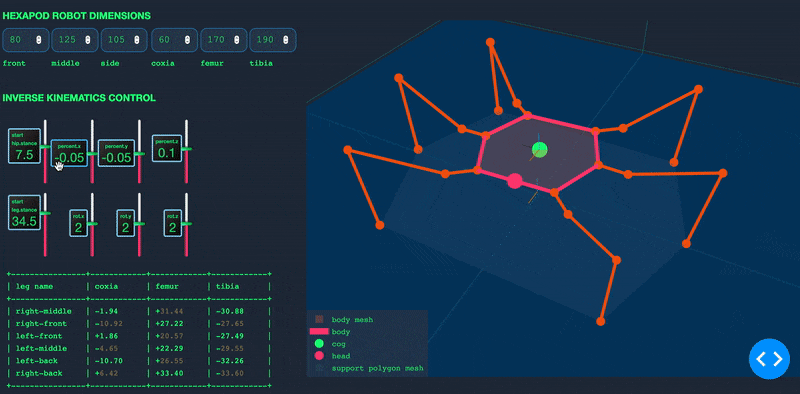Click the green cog sphere

(x=539, y=150)
